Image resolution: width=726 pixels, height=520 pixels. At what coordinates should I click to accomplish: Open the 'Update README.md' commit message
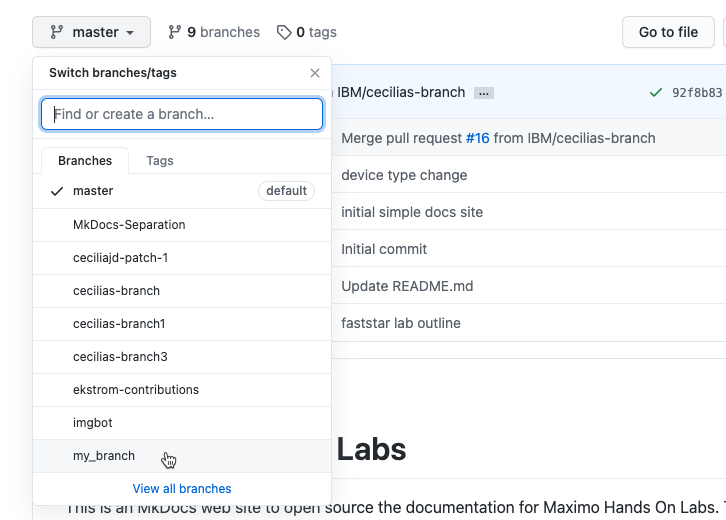(407, 286)
